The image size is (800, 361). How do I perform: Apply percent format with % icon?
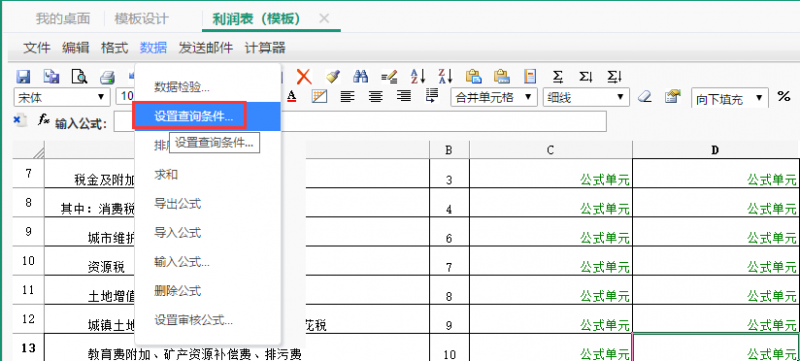pos(784,96)
